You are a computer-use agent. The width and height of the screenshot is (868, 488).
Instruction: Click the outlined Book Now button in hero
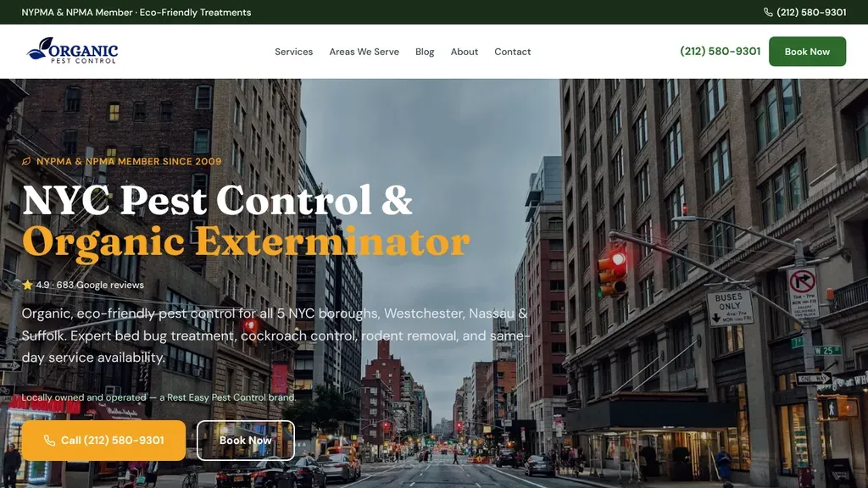pos(246,441)
